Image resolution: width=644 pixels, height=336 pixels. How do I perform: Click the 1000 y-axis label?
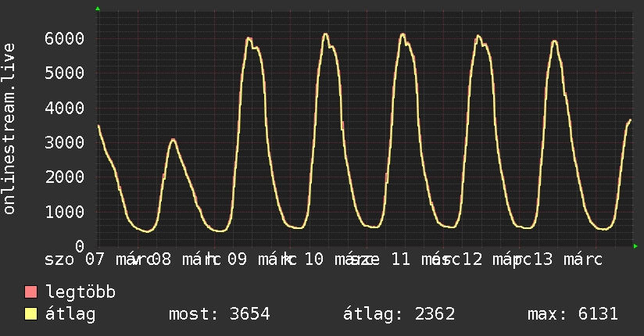(x=65, y=212)
